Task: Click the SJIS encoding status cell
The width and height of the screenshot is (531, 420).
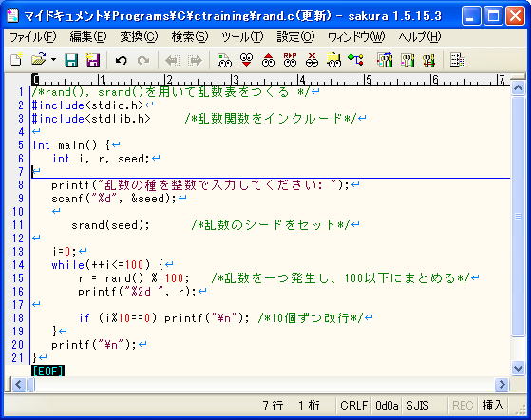Action: [x=417, y=406]
